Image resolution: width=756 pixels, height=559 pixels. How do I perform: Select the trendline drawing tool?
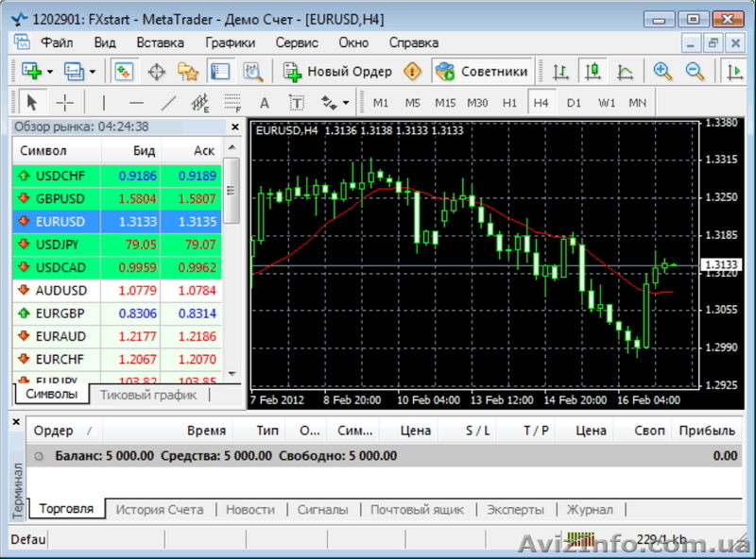[168, 103]
